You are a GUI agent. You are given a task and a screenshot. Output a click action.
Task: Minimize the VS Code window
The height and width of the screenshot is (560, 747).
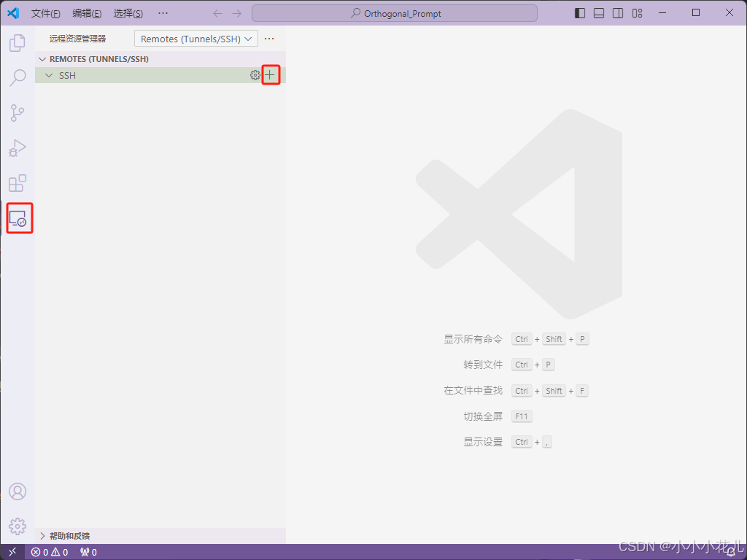click(662, 13)
